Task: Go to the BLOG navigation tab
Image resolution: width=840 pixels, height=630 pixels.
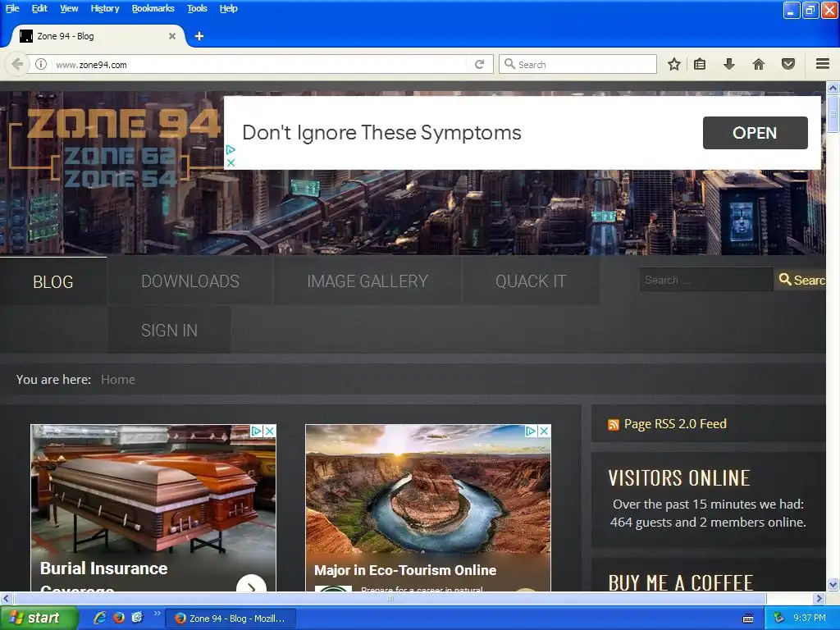Action: [53, 282]
